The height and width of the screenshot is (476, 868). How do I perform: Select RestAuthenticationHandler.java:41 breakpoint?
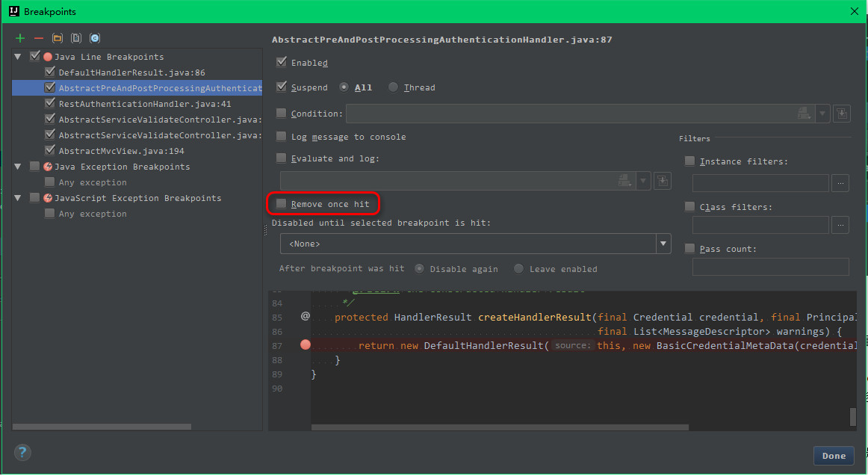click(x=134, y=103)
